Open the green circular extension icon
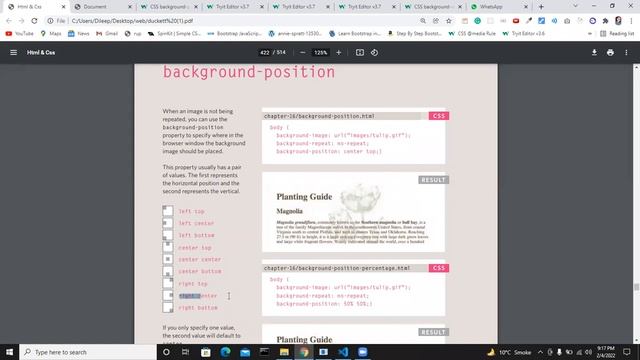This screenshot has height=360, width=640. [477, 21]
